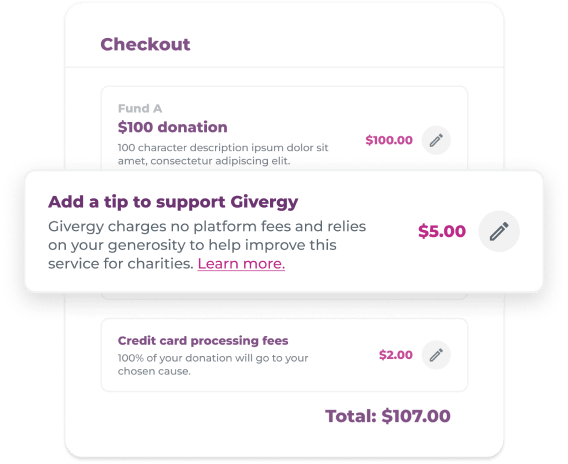Edit the credit card processing fees
Viewport: 568px width, 464px height.
point(436,355)
